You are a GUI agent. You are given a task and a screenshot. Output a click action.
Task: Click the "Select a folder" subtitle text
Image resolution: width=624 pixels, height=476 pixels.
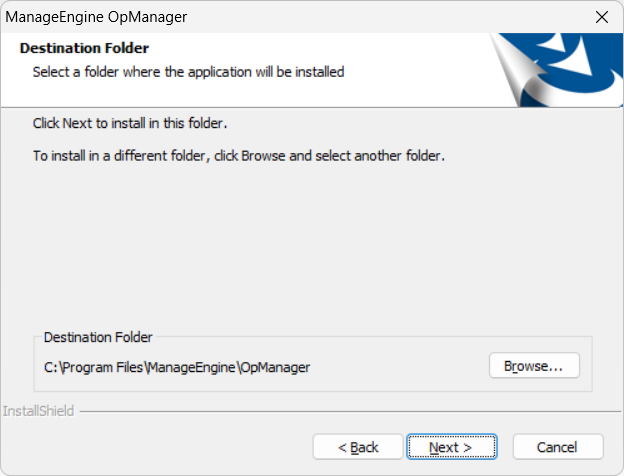188,72
